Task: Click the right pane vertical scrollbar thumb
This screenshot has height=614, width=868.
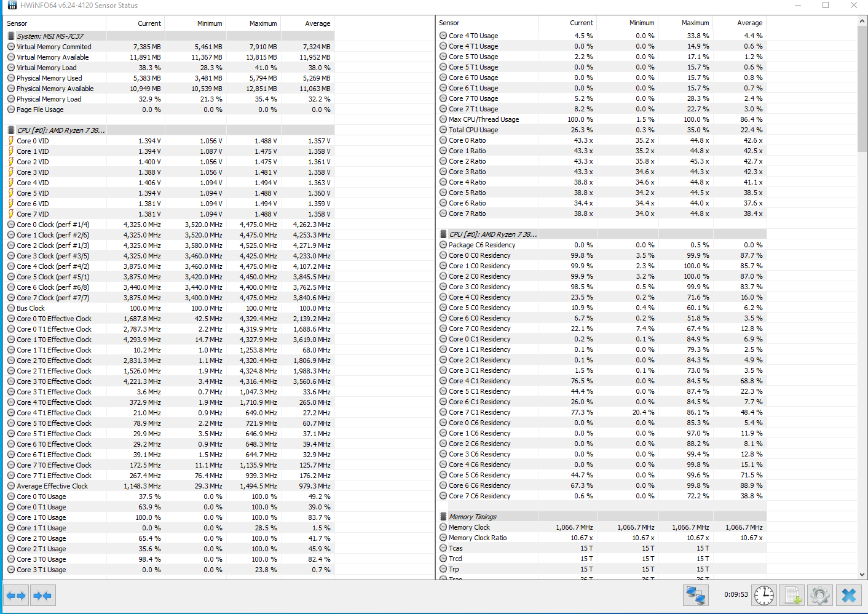Action: click(x=862, y=89)
